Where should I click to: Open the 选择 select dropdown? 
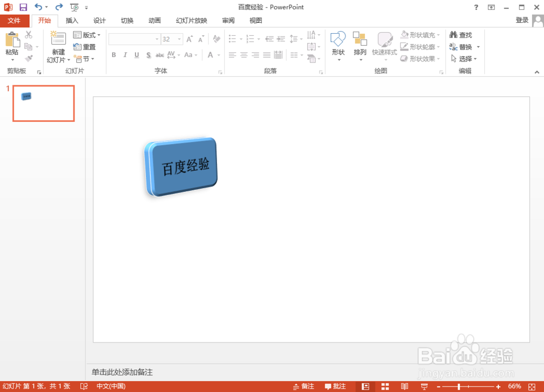[464, 59]
